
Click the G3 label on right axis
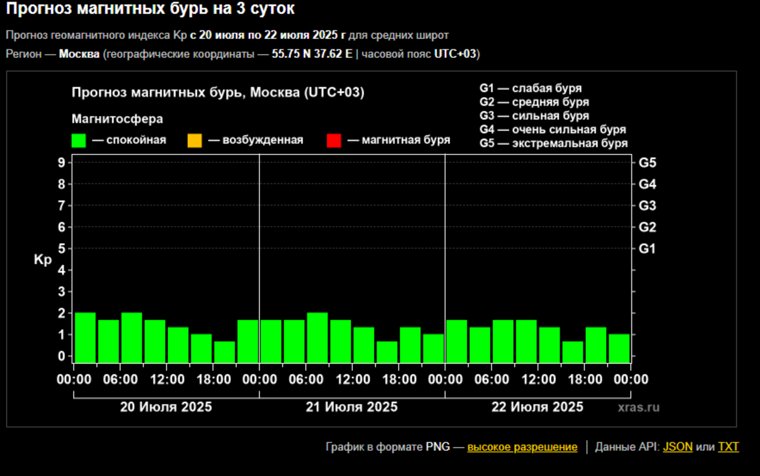pos(647,206)
